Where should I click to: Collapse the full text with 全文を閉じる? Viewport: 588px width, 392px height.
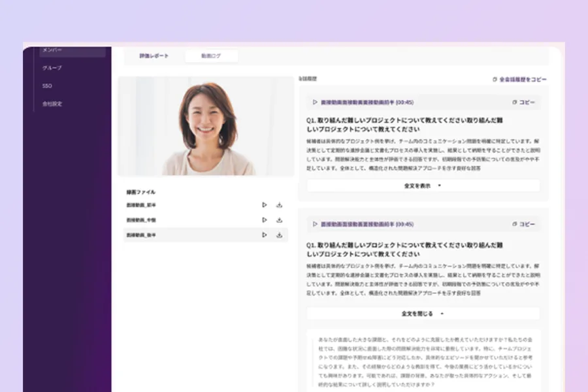[423, 314]
